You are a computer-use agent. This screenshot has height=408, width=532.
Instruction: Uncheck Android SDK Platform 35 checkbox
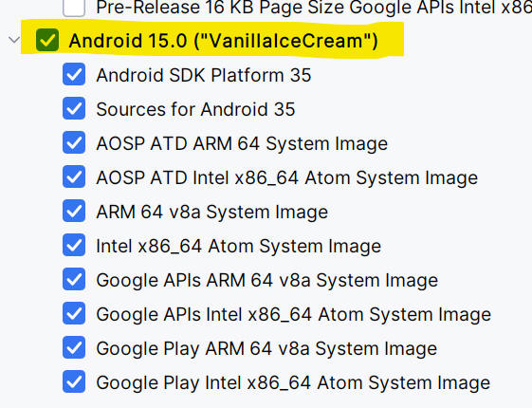tap(74, 74)
